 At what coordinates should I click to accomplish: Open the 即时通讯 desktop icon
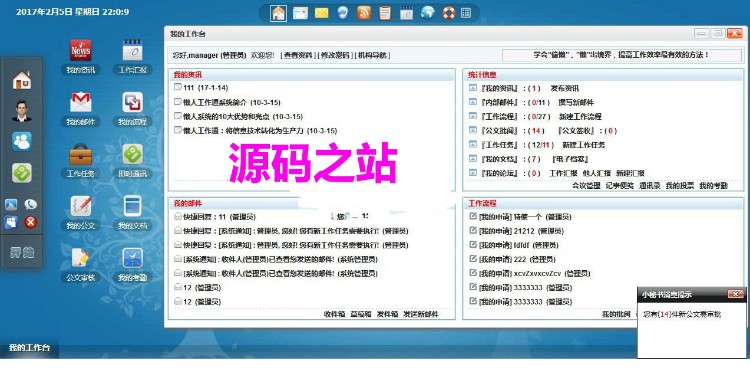click(132, 154)
